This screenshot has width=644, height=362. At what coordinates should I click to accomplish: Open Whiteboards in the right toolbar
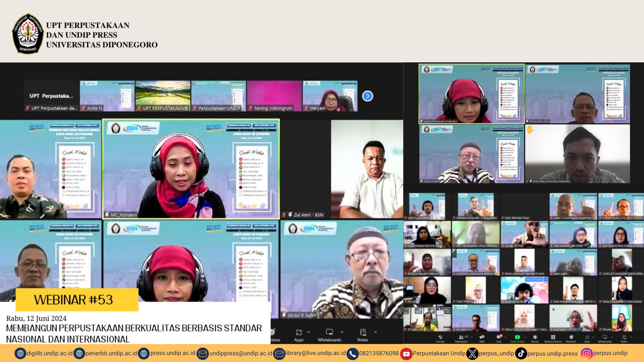tap(605, 337)
